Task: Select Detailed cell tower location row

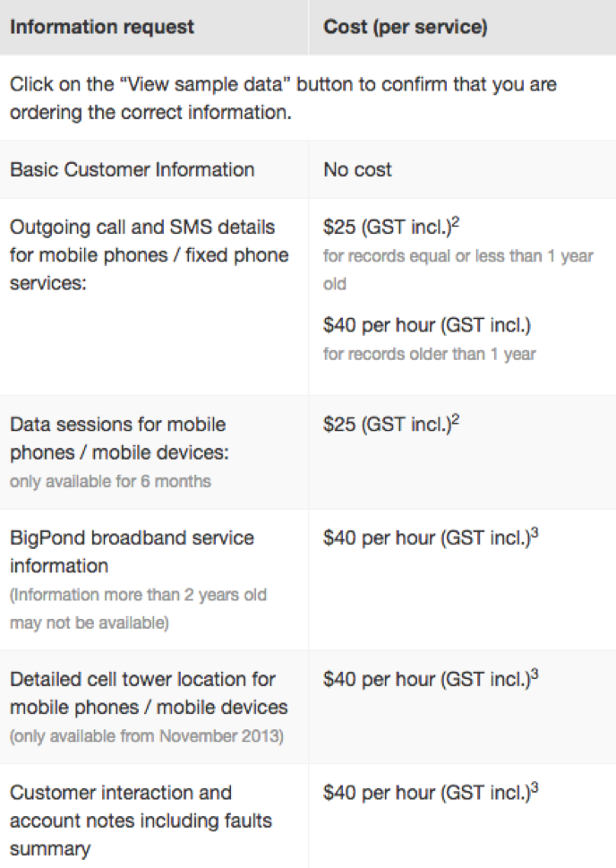Action: pyautogui.click(x=308, y=707)
